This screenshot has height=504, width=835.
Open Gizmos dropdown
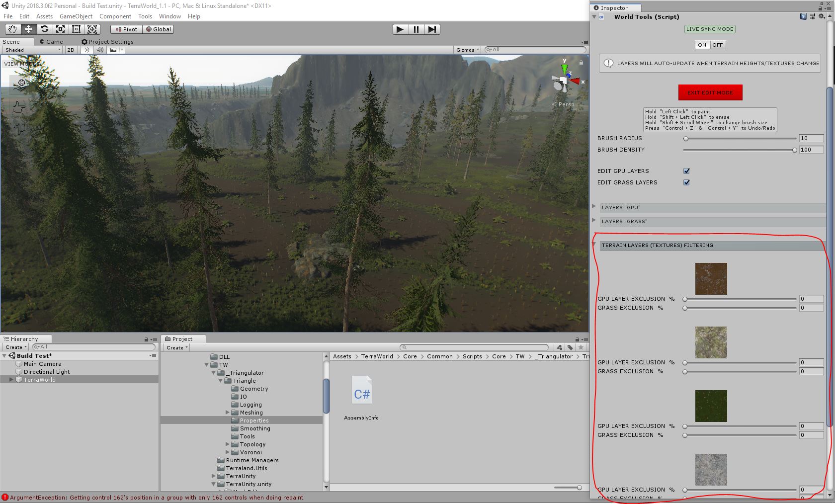(467, 50)
